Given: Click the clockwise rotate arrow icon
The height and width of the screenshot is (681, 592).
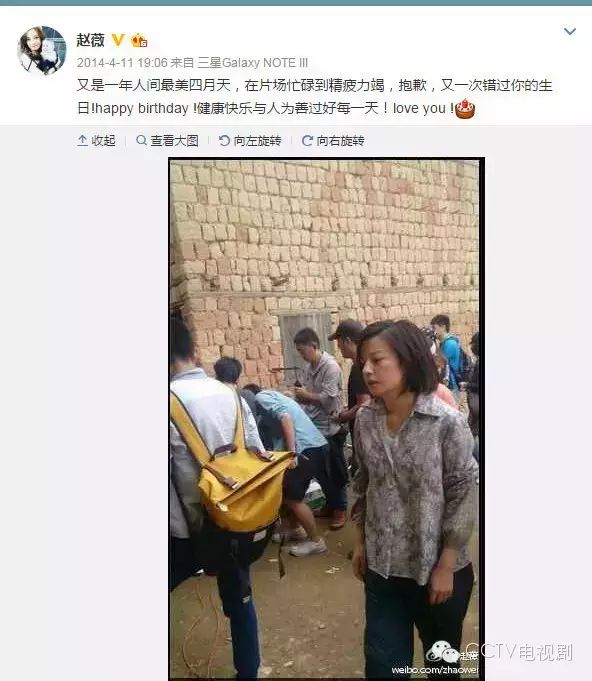Looking at the screenshot, I should click(307, 141).
